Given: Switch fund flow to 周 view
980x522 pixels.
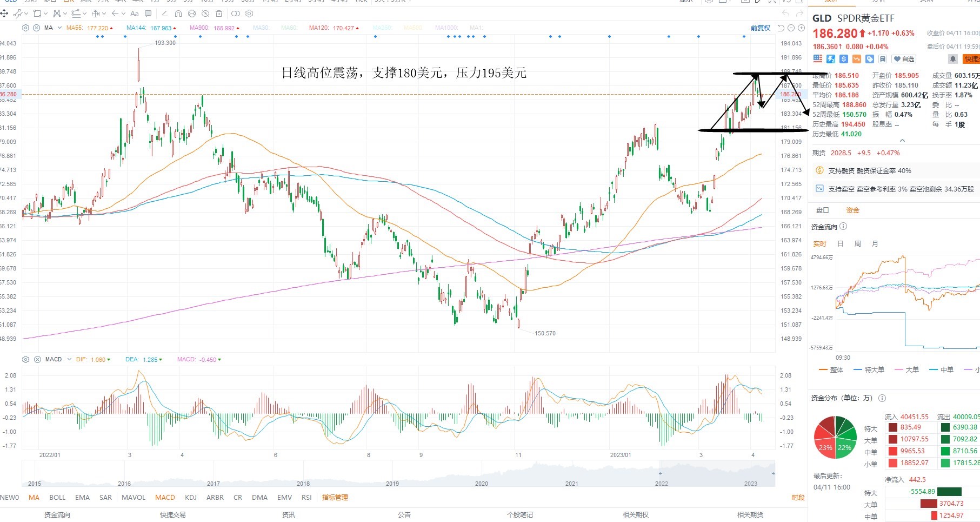Looking at the screenshot, I should [x=857, y=244].
